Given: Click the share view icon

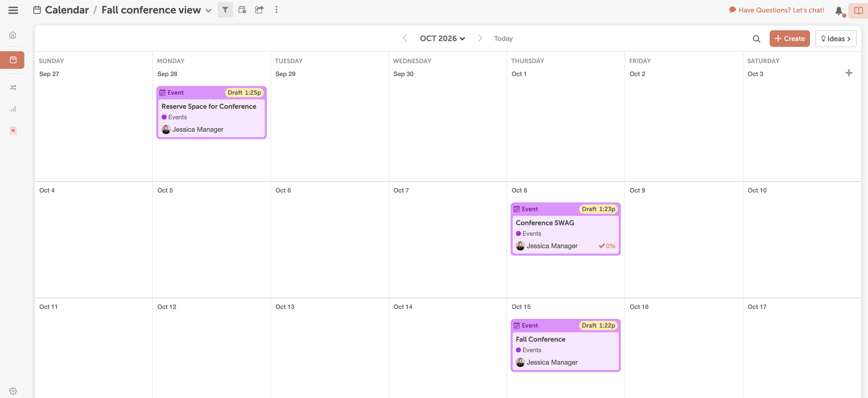Looking at the screenshot, I should (x=259, y=10).
